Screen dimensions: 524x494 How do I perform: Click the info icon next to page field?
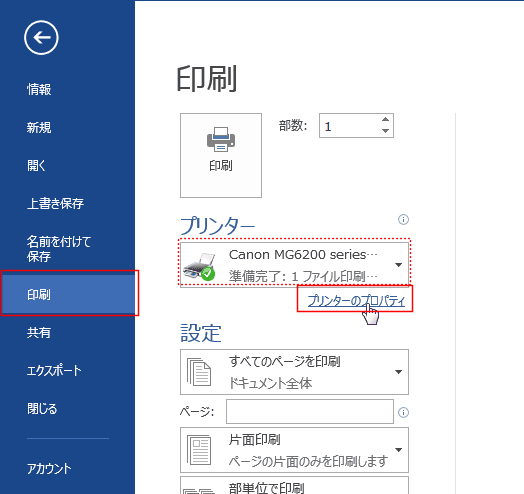coord(403,412)
